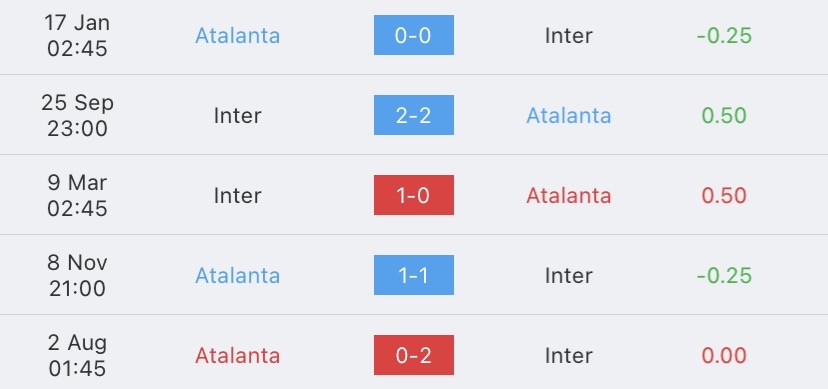Select Inter away team in 8 Nov match
This screenshot has height=389, width=828.
569,276
